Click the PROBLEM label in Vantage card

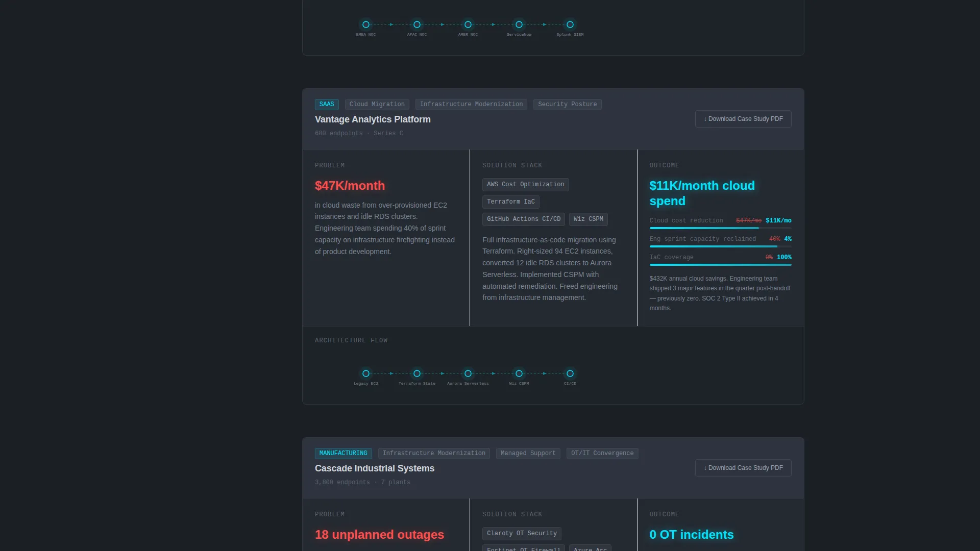(330, 165)
